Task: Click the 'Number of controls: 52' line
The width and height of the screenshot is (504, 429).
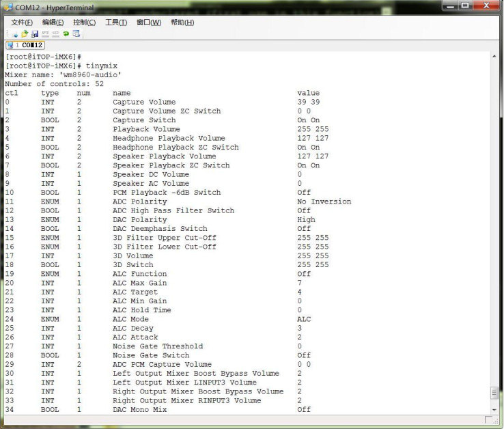Action: pyautogui.click(x=55, y=84)
